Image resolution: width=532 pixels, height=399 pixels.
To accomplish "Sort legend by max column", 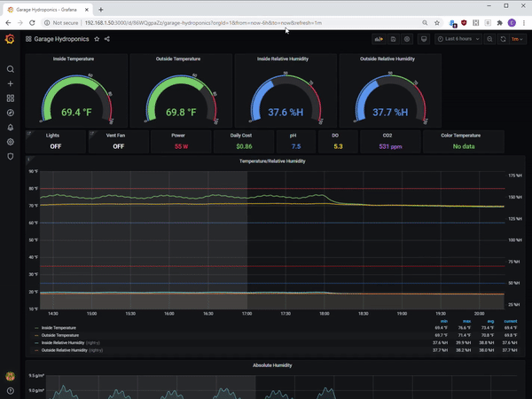I will (467, 321).
